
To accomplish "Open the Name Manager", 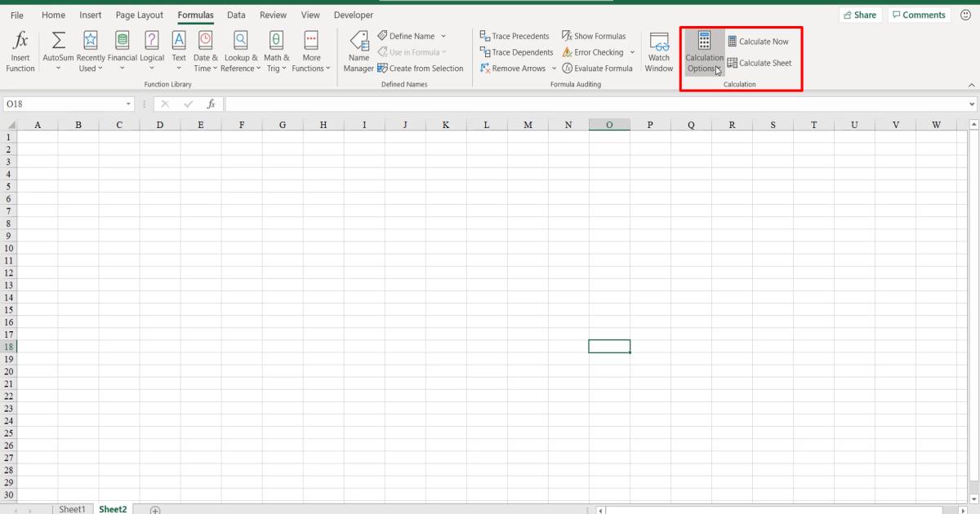I will tap(359, 51).
